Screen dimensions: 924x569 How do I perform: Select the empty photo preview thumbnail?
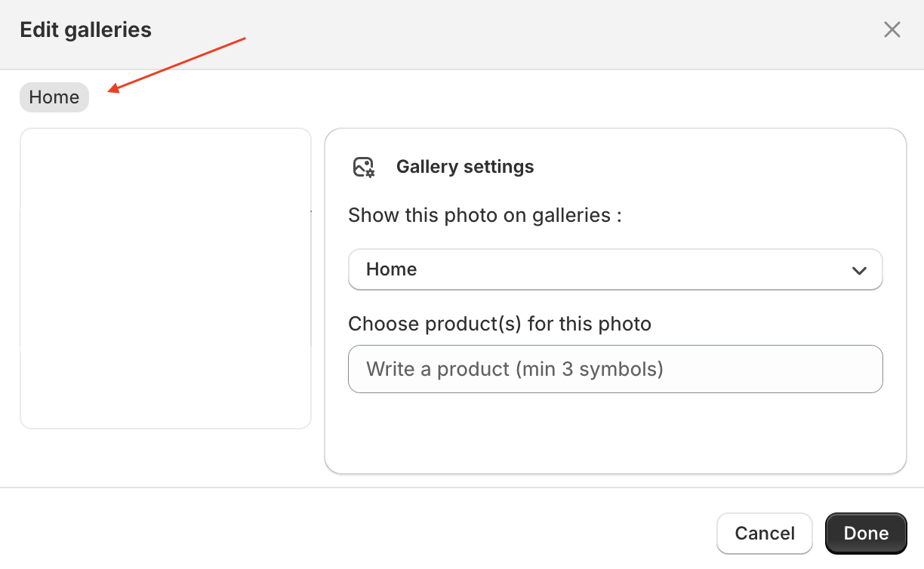click(165, 278)
